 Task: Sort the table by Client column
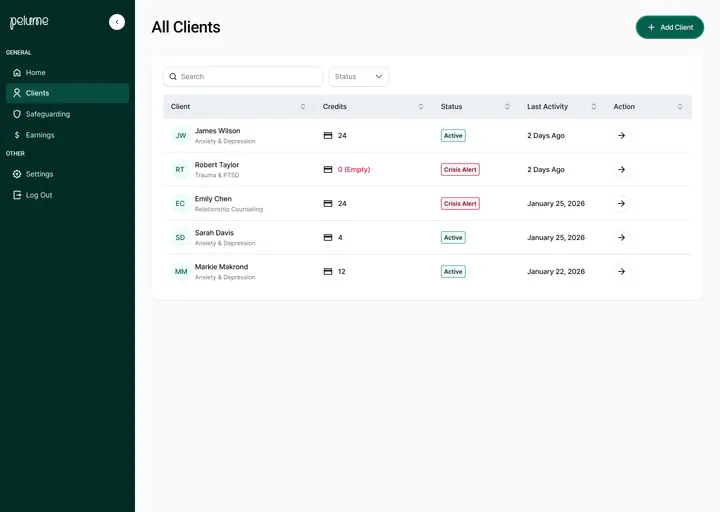(x=303, y=107)
